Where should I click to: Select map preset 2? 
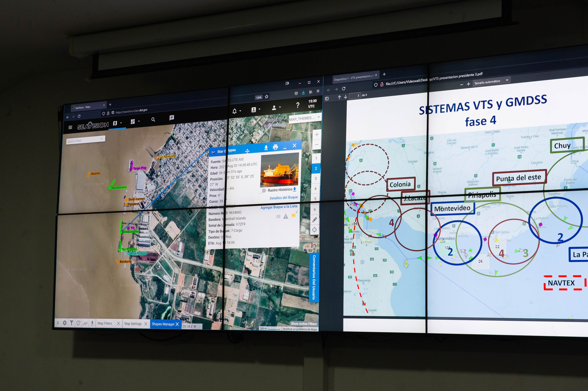(x=316, y=169)
